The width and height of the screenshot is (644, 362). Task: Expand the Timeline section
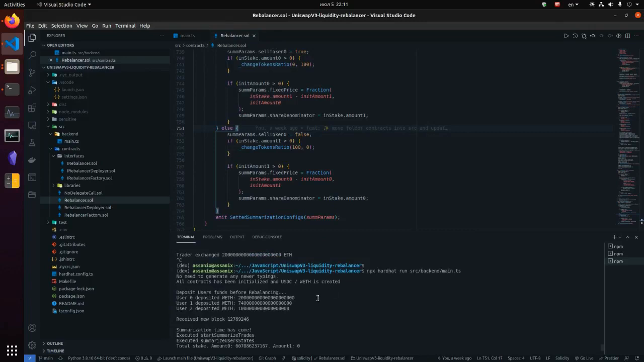pyautogui.click(x=44, y=351)
